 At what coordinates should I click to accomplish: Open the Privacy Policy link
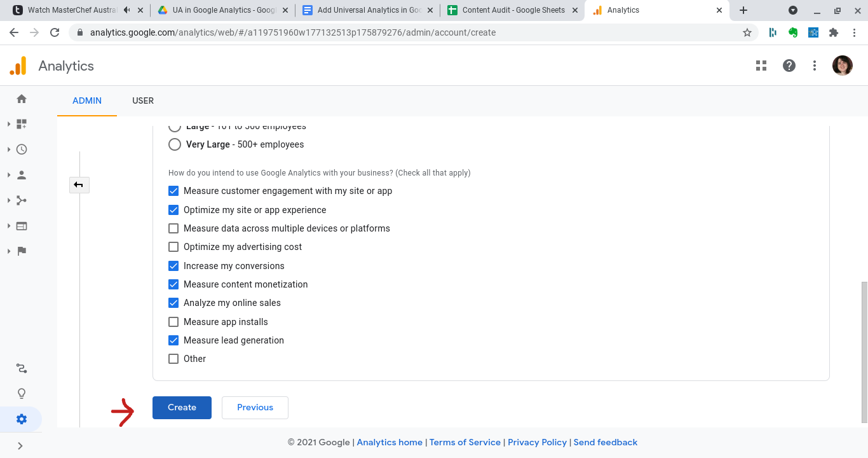537,442
